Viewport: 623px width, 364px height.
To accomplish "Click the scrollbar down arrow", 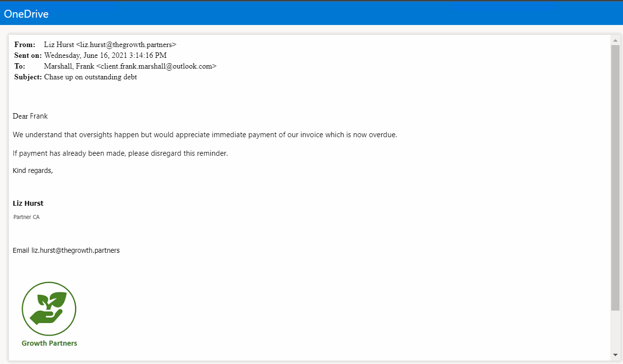I will (615, 355).
